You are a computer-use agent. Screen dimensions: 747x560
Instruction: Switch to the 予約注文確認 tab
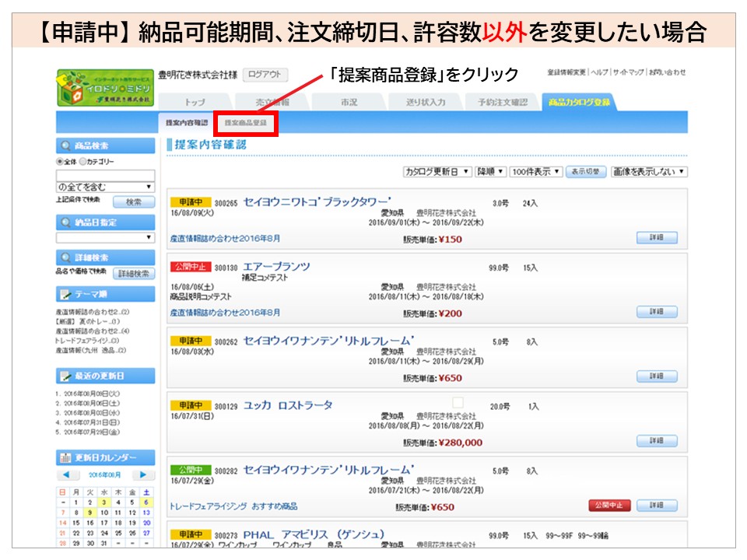502,103
